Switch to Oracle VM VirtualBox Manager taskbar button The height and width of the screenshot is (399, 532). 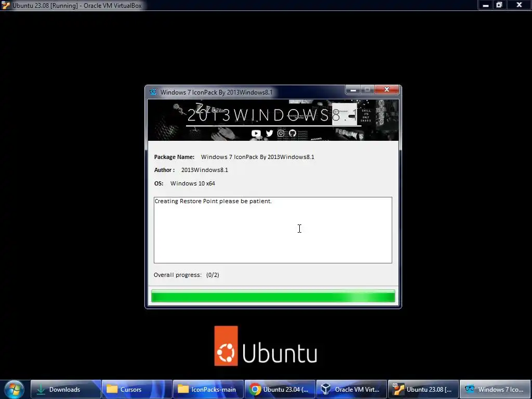(352, 389)
